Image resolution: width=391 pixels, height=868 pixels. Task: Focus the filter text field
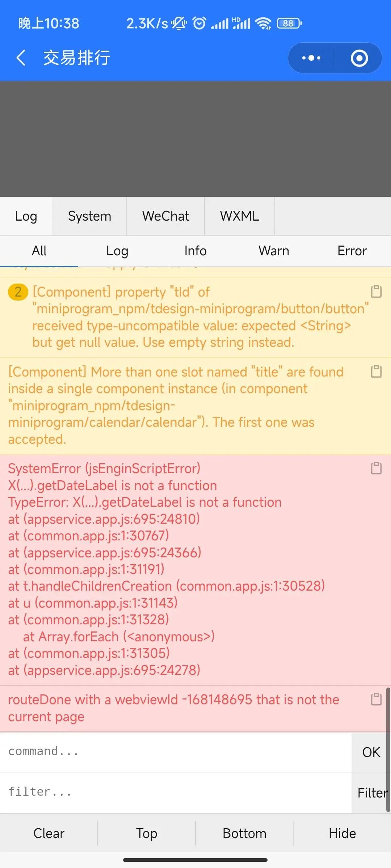tap(176, 793)
